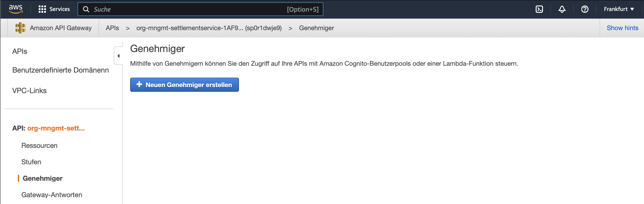Collapse the left sidebar panel
Image resolution: width=644 pixels, height=204 pixels.
(x=118, y=56)
